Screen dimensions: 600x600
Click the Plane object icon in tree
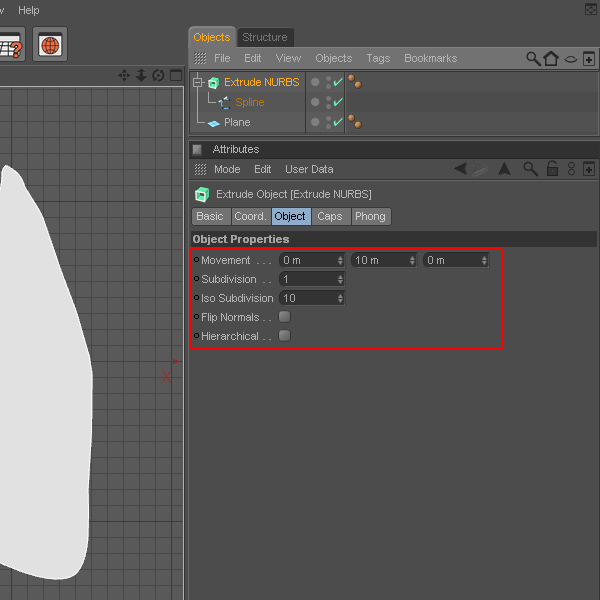214,123
